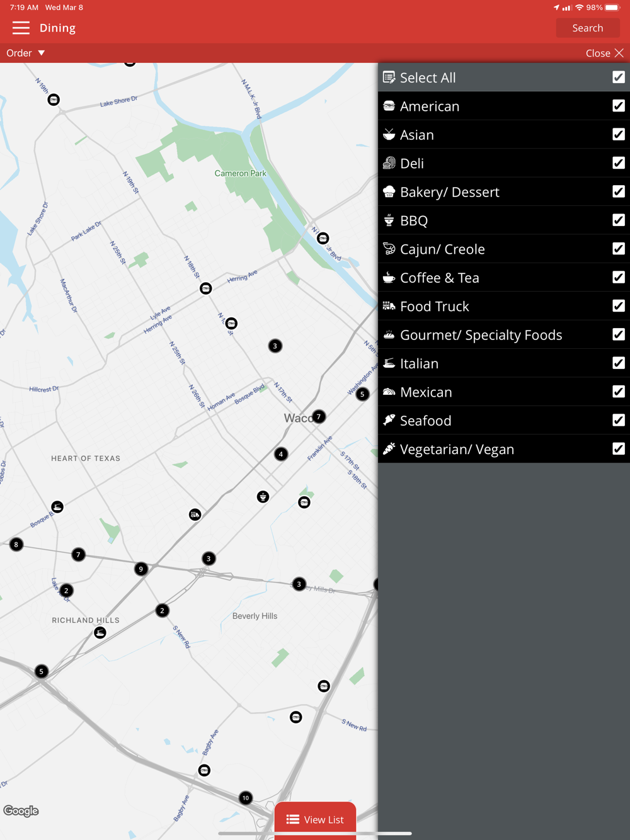The height and width of the screenshot is (840, 630).
Task: Uncheck the Cajun/ Creole checkbox
Action: tap(619, 249)
